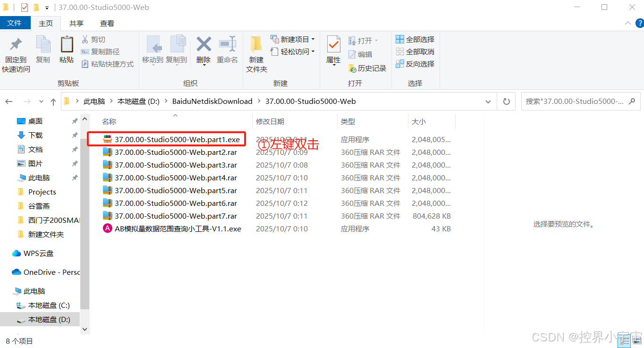Expand the recent locations dropdown arrow
644x348 pixels.
pyautogui.click(x=41, y=102)
